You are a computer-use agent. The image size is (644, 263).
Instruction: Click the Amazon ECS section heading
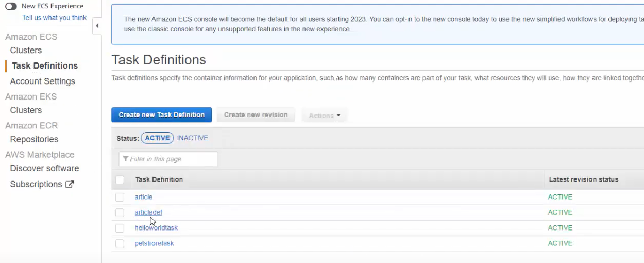point(31,37)
